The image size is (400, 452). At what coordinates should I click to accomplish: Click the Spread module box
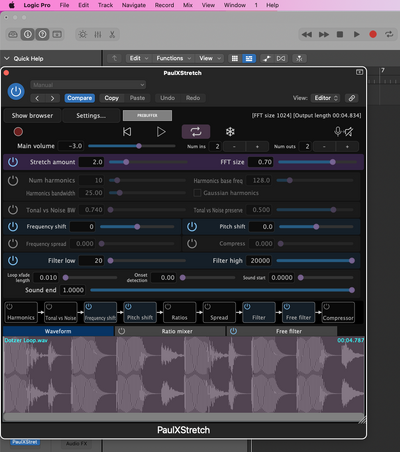click(x=219, y=312)
